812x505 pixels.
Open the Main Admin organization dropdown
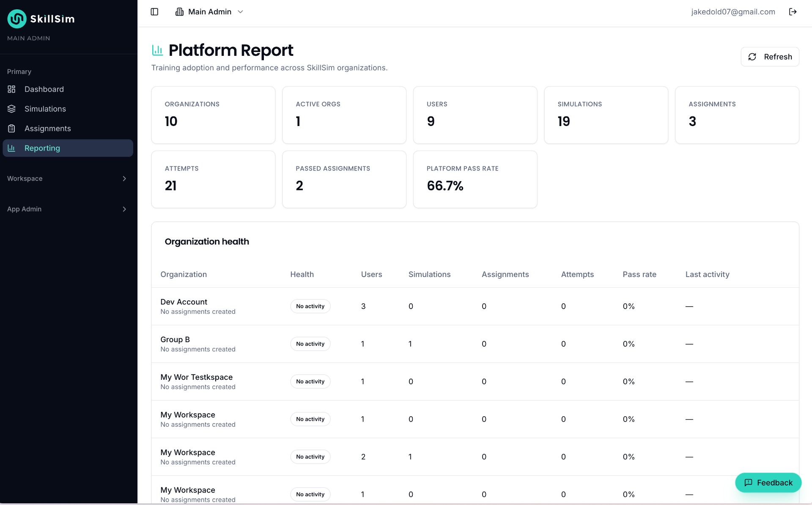click(210, 12)
